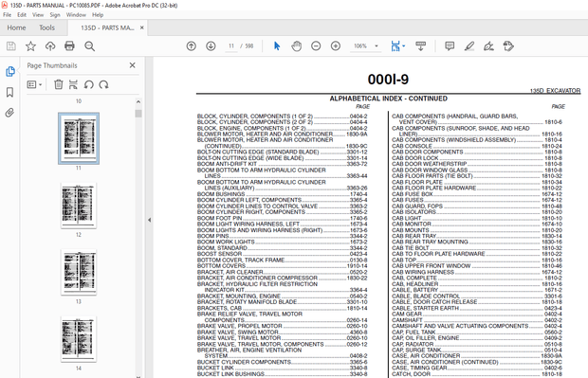Click the Save file icon
Image resolution: width=588 pixels, height=378 pixels.
click(x=11, y=46)
